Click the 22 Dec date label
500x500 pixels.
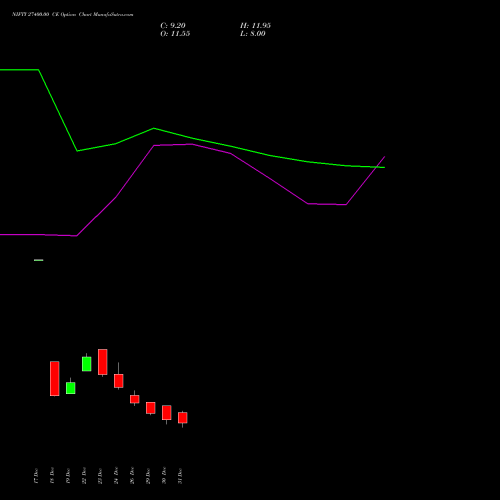(84, 476)
